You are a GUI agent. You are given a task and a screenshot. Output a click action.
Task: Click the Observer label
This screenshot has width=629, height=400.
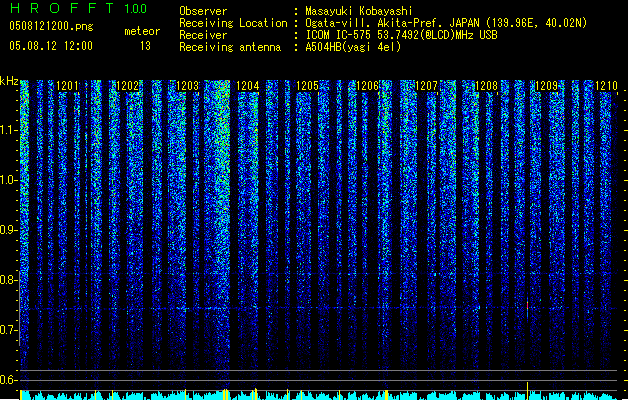[x=203, y=11]
